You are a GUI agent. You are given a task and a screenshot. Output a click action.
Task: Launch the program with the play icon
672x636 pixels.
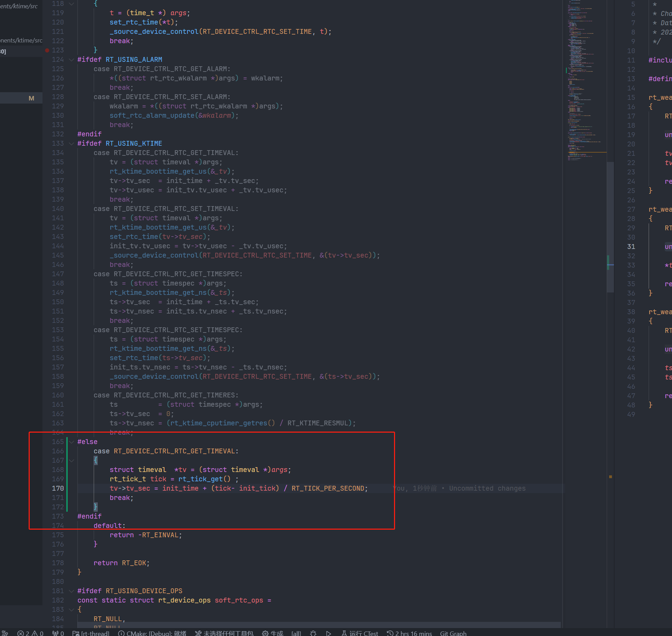tap(328, 633)
